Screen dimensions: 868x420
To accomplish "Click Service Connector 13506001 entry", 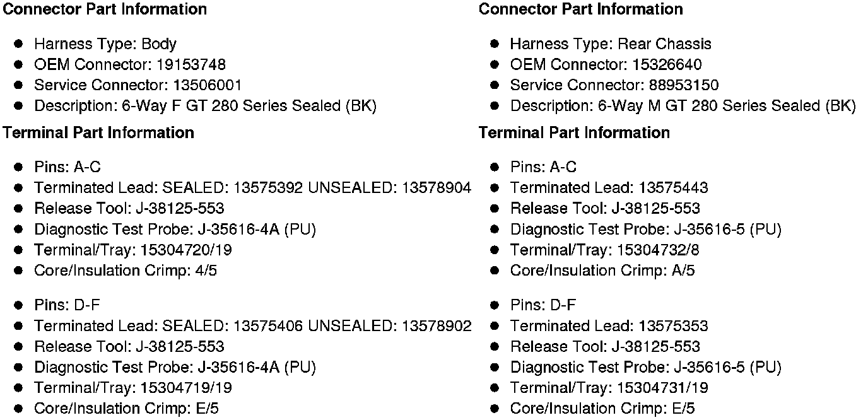I will (138, 85).
